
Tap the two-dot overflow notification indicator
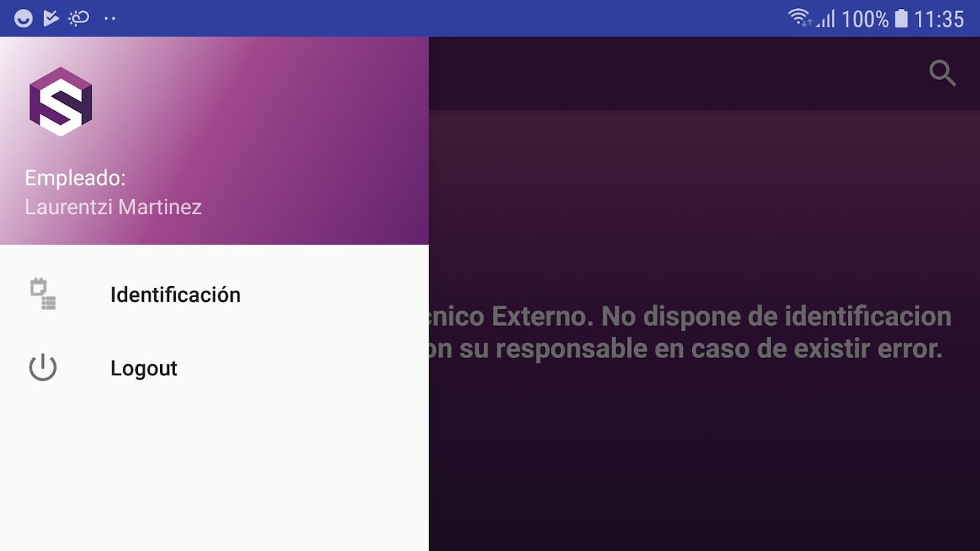(110, 19)
